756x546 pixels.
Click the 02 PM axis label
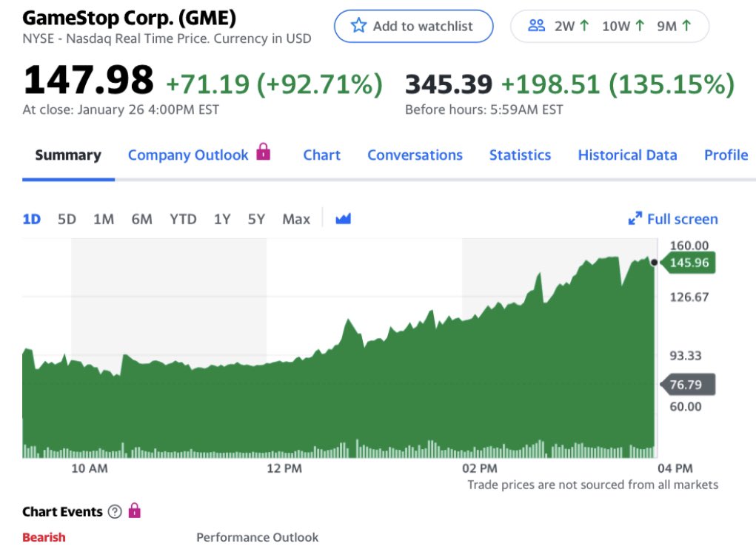coord(480,468)
